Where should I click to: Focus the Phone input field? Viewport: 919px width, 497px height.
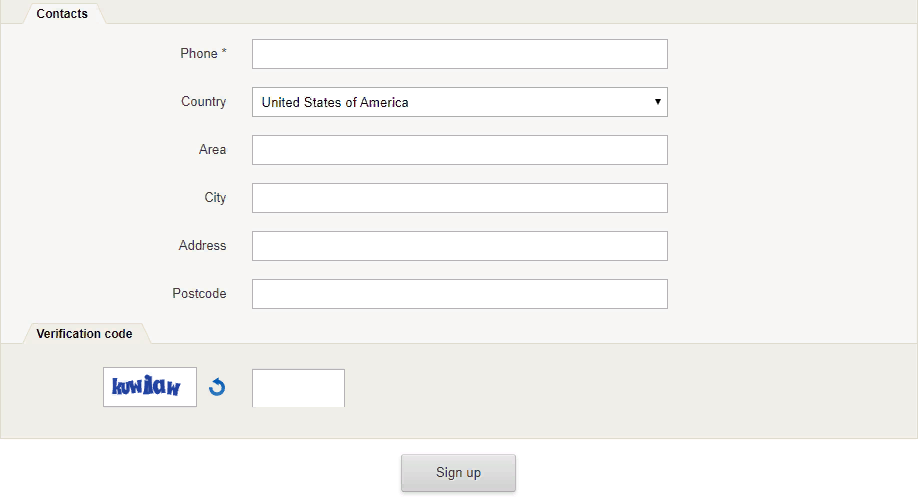(x=460, y=54)
